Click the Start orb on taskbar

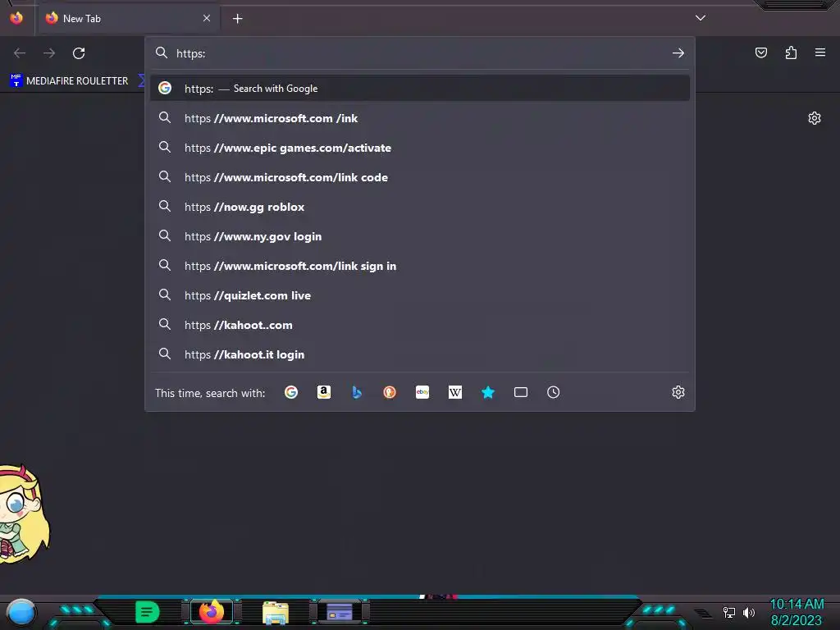point(21,612)
